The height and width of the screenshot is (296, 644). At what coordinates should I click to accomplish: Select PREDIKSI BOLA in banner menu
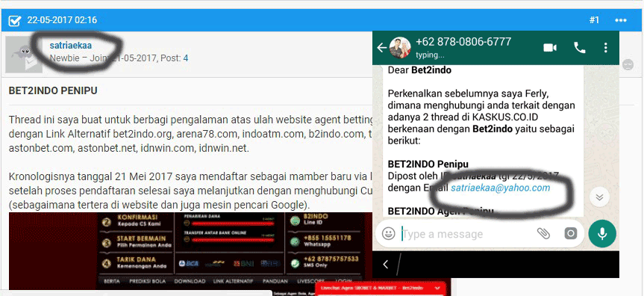tap(147, 281)
